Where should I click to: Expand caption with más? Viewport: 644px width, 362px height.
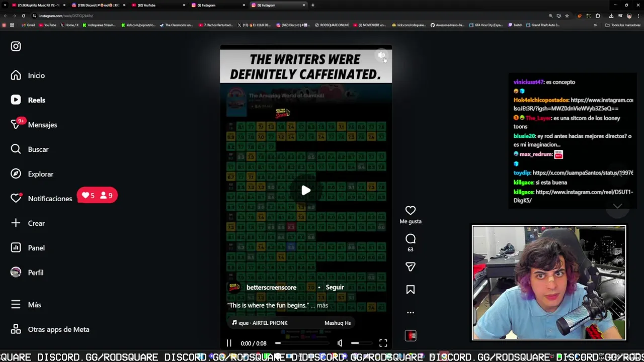point(323,305)
